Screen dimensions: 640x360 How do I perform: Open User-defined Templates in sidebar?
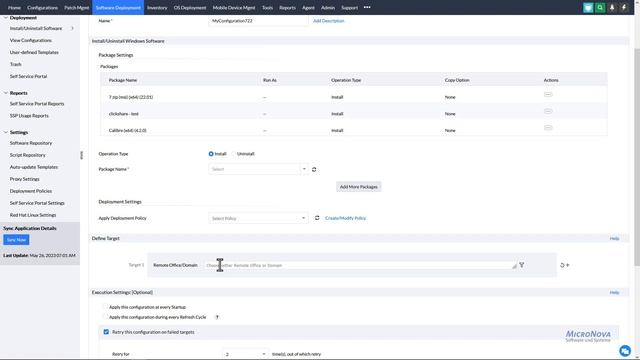pyautogui.click(x=34, y=52)
